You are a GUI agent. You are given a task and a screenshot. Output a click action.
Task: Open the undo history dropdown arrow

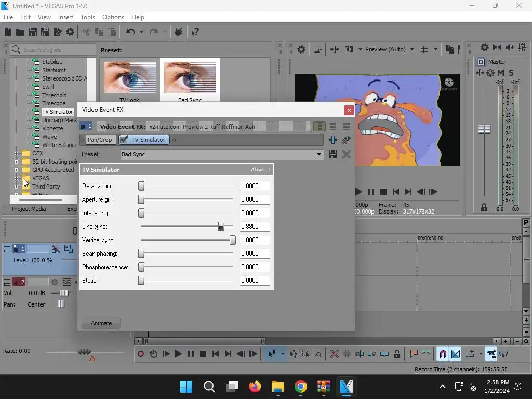click(141, 32)
